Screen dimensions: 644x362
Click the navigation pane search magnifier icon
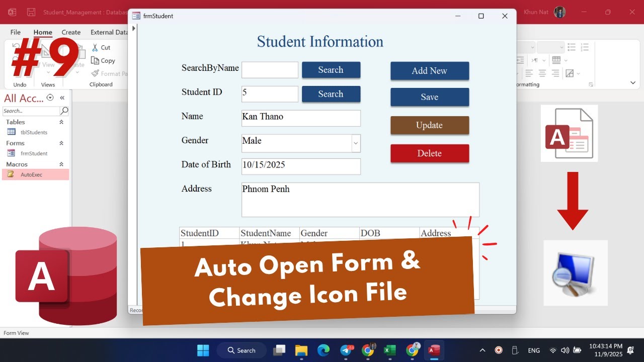click(64, 111)
